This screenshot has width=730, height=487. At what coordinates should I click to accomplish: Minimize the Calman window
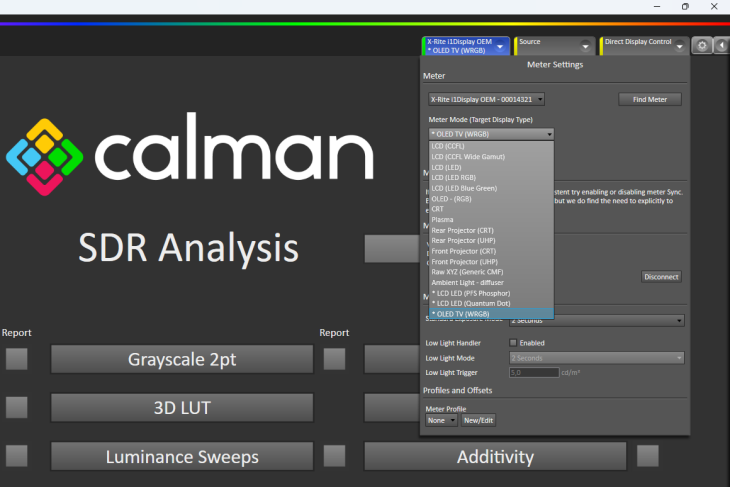(657, 7)
